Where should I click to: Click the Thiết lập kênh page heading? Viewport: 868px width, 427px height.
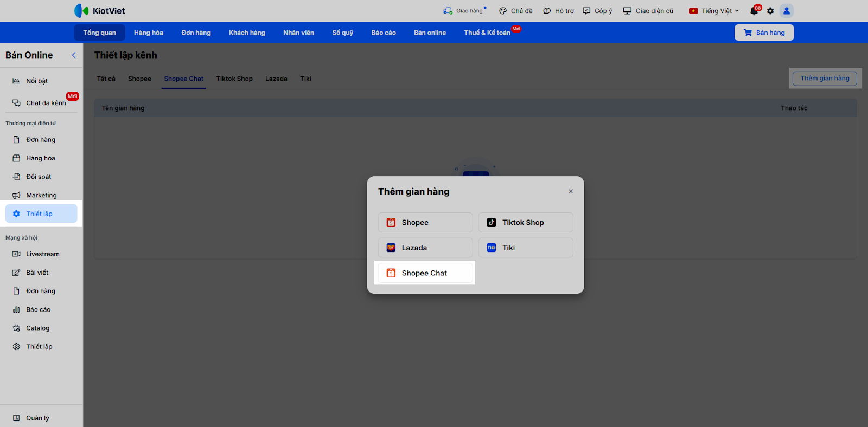point(126,55)
